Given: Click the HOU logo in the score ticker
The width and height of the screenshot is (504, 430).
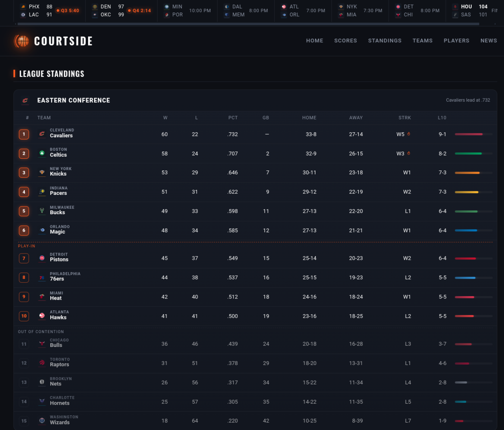Looking at the screenshot, I should [x=456, y=7].
